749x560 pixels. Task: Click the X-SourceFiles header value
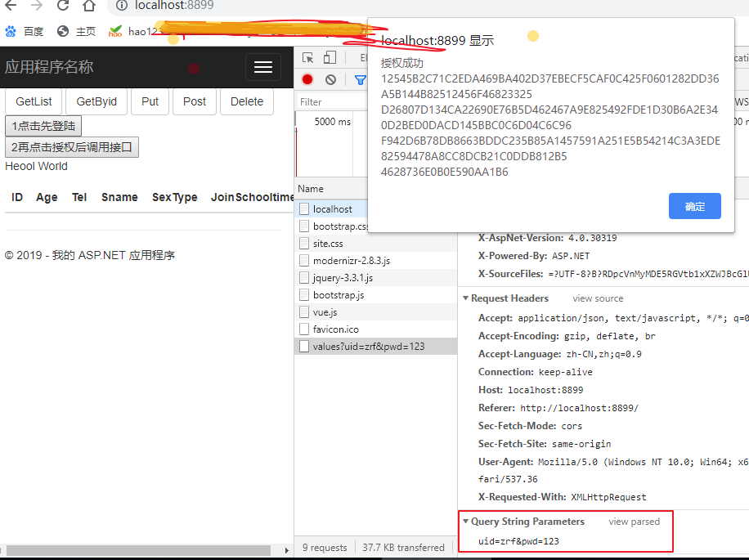pyautogui.click(x=648, y=274)
